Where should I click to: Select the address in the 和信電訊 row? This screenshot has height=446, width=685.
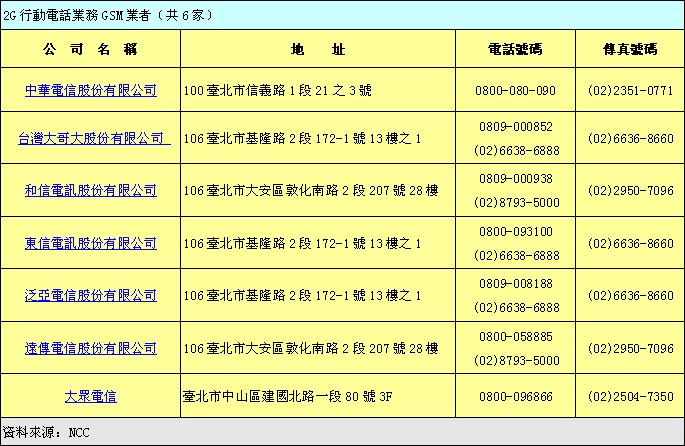click(311, 190)
